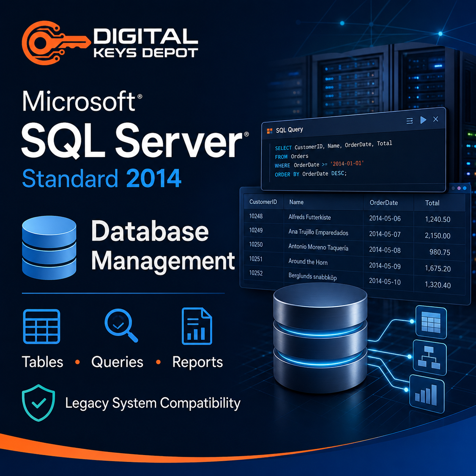Image resolution: width=476 pixels, height=476 pixels.
Task: Click the '2014-01-01' date string
Action: pyautogui.click(x=347, y=164)
